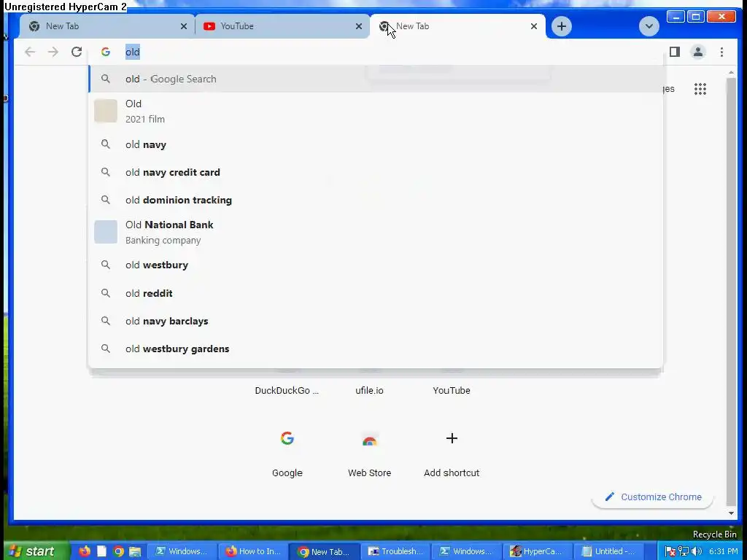Click the Old 2021 film thumbnail
Image resolution: width=747 pixels, height=560 pixels.
pos(106,111)
